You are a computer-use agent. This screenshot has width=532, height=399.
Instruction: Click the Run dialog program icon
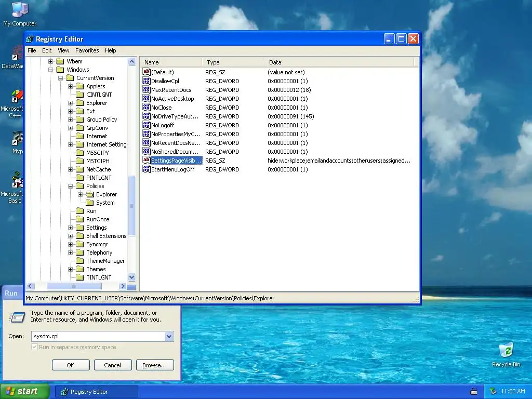pos(17,317)
